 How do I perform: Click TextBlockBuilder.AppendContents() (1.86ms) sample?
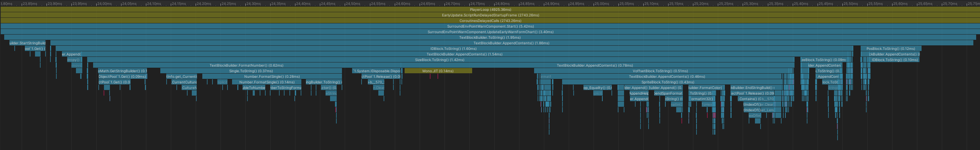pos(511,43)
